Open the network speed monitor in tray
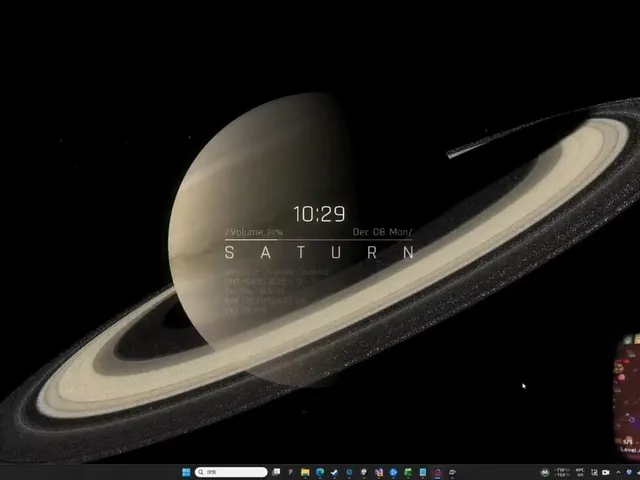This screenshot has width=640, height=480. point(562,472)
